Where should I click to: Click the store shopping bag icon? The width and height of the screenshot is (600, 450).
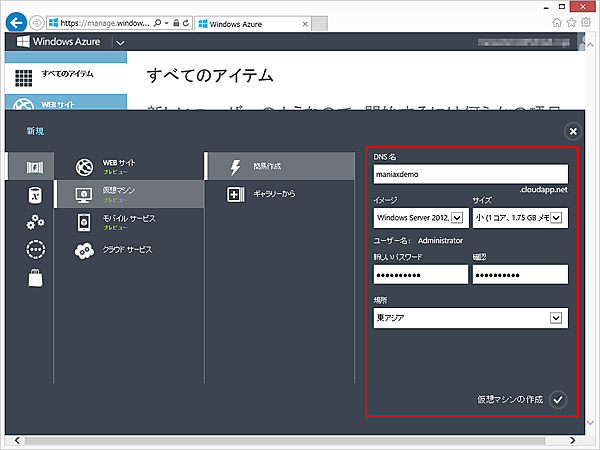pyautogui.click(x=35, y=278)
